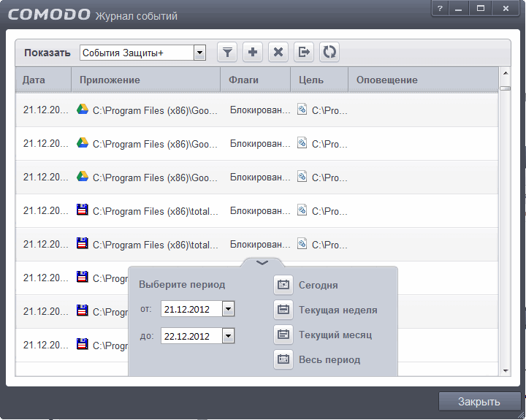The image size is (526, 420).
Task: Click the vertical scrollbar thumb
Action: (506, 88)
